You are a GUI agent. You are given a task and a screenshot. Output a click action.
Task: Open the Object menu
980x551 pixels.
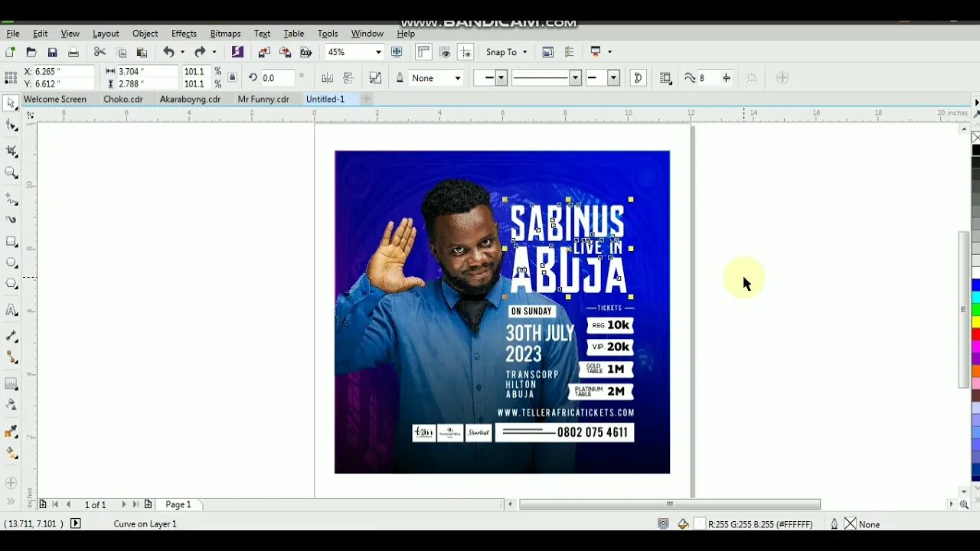pyautogui.click(x=145, y=34)
